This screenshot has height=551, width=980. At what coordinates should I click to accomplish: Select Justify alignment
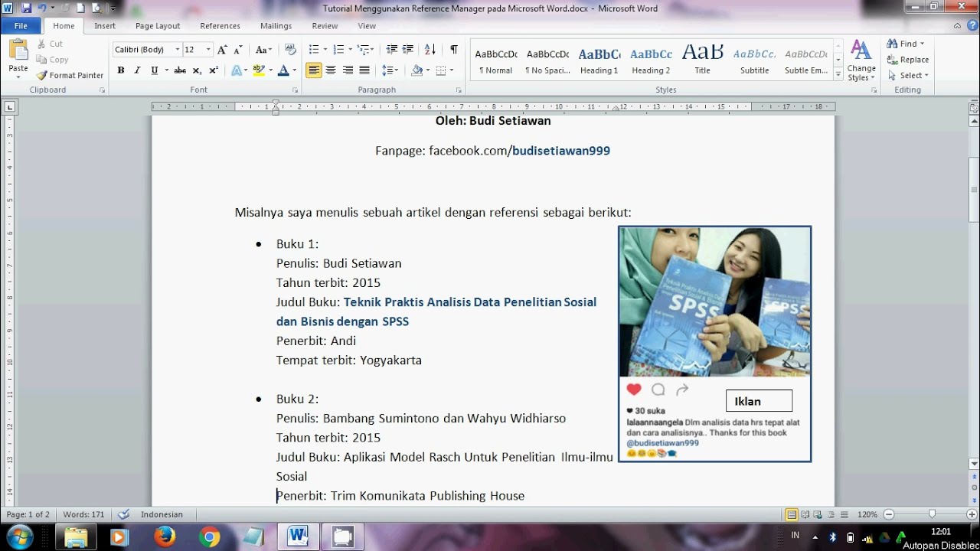(364, 70)
